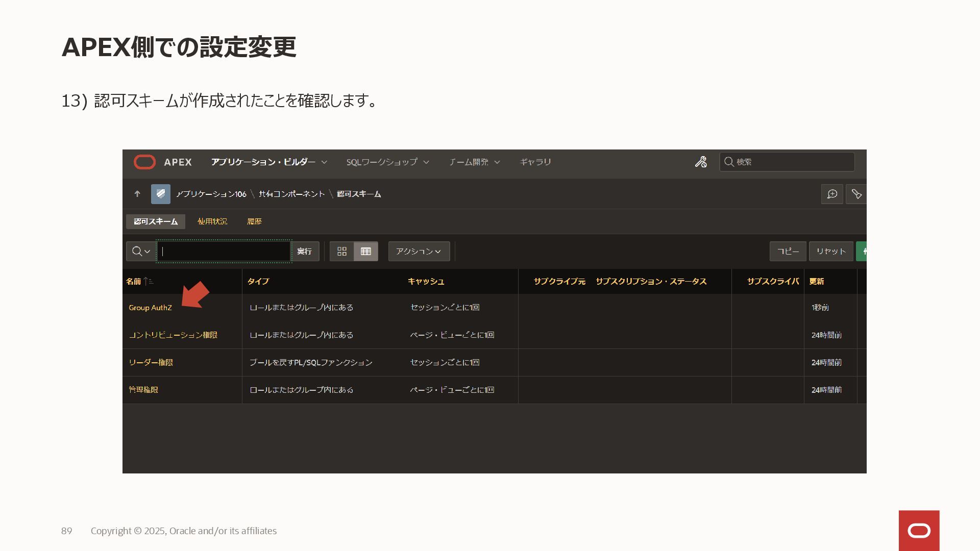Click the コピー button
Viewport: 980px width, 551px height.
pos(788,251)
